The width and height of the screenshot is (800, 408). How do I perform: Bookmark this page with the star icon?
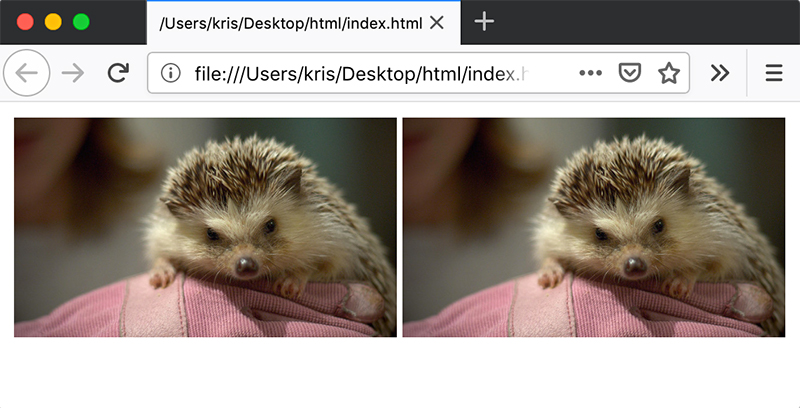(668, 73)
